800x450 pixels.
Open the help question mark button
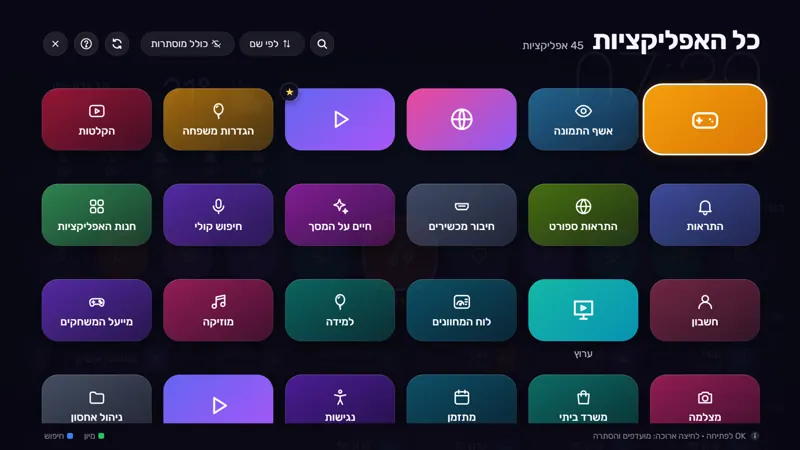86,44
